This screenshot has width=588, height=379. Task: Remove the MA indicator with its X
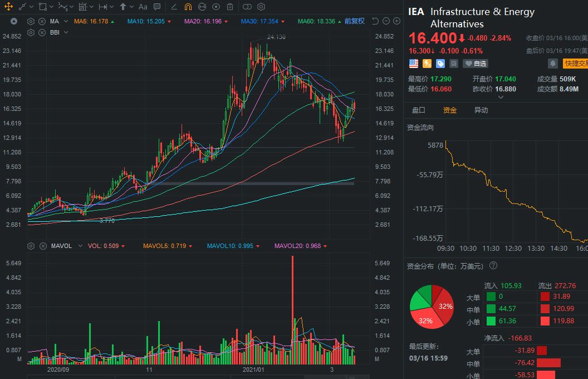[x=42, y=21]
